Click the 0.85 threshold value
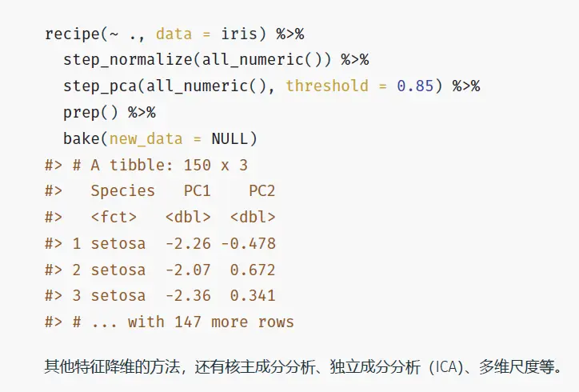The image size is (579, 392). pos(415,86)
